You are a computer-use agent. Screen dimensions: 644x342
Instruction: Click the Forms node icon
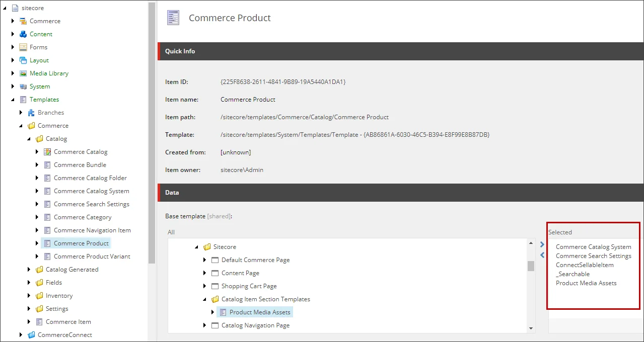click(x=23, y=47)
